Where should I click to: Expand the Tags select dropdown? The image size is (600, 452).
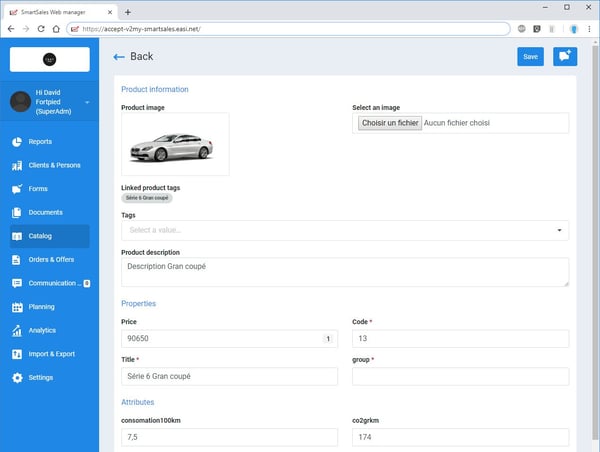click(x=344, y=231)
